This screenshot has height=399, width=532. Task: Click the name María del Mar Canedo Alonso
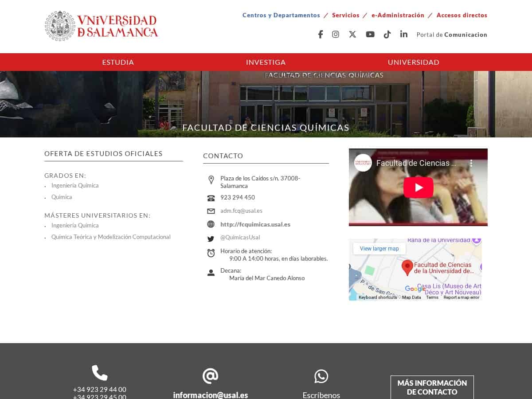click(x=267, y=278)
